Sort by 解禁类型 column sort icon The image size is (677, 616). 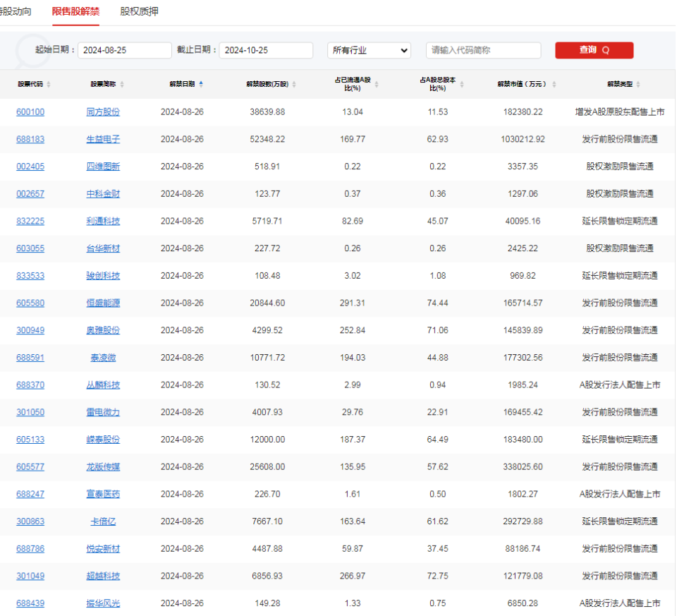point(637,84)
